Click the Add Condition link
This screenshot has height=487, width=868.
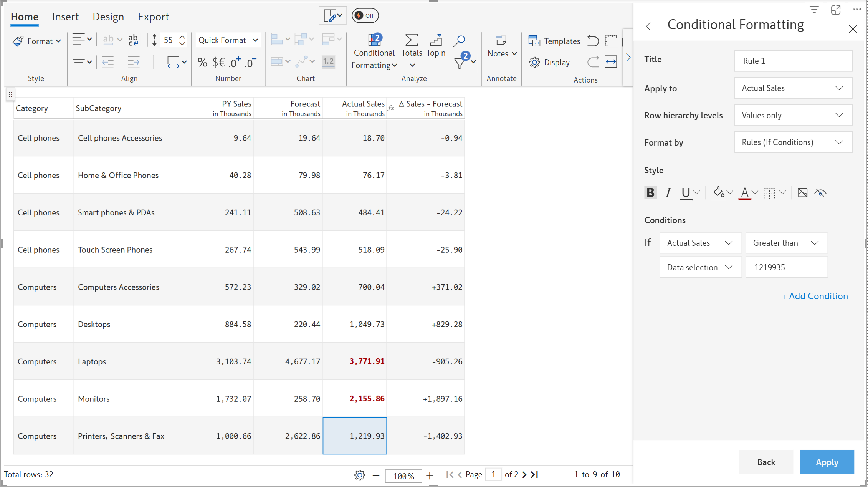(x=814, y=296)
